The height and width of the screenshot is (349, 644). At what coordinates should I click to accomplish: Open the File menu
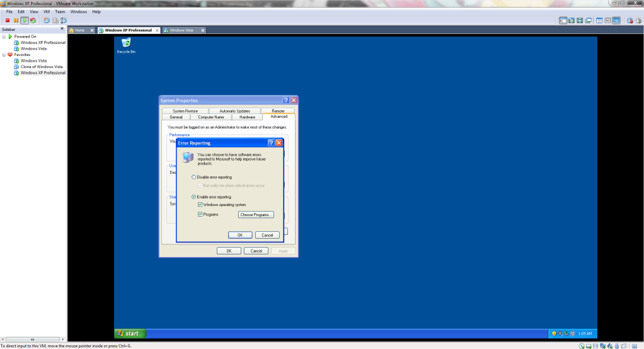coord(9,11)
